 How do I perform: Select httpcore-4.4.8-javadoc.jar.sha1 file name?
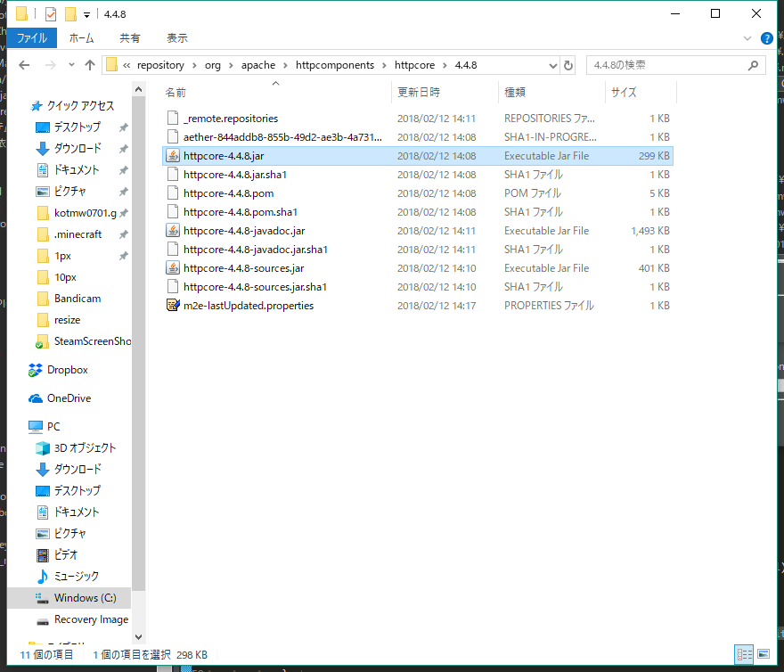click(256, 250)
